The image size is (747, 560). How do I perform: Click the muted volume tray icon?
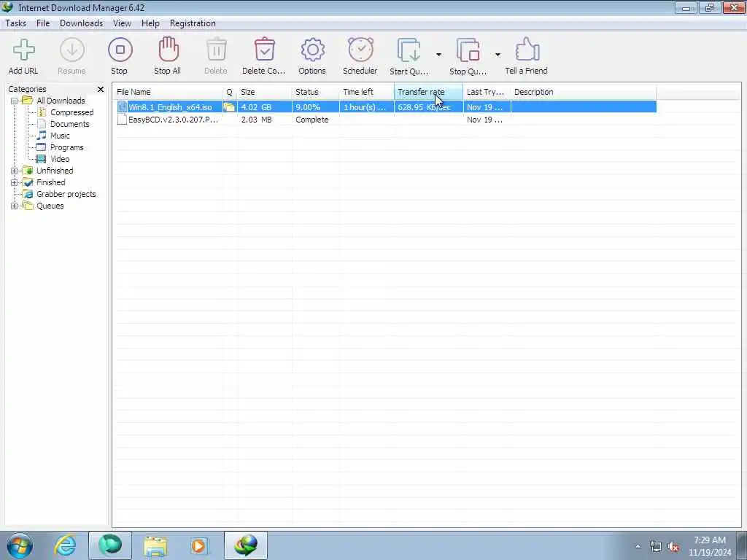(673, 547)
